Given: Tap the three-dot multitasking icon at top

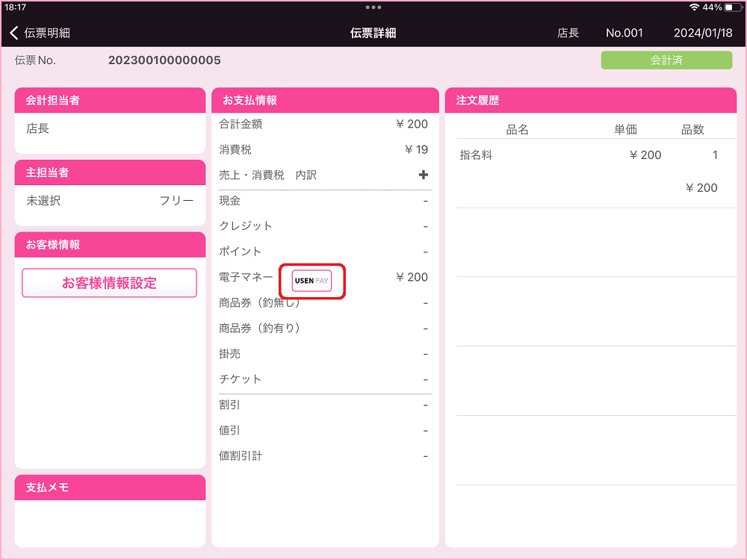Looking at the screenshot, I should coord(373,7).
